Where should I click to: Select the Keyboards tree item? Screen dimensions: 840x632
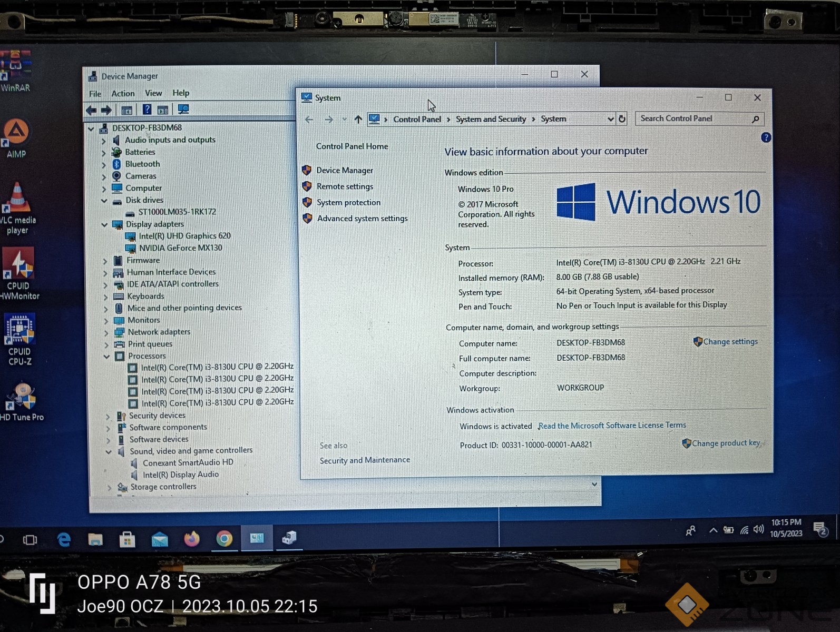[145, 297]
